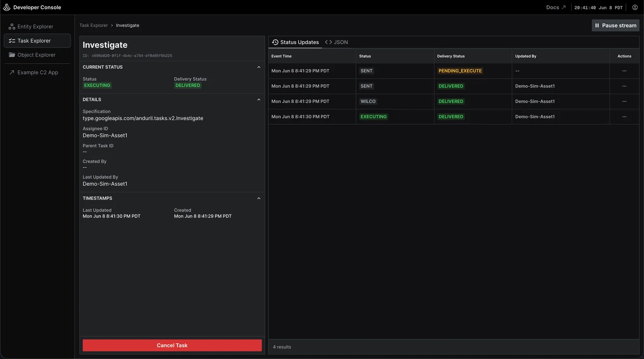
Task: Click the EXECUTING badge under Current Status
Action: pyautogui.click(x=97, y=85)
